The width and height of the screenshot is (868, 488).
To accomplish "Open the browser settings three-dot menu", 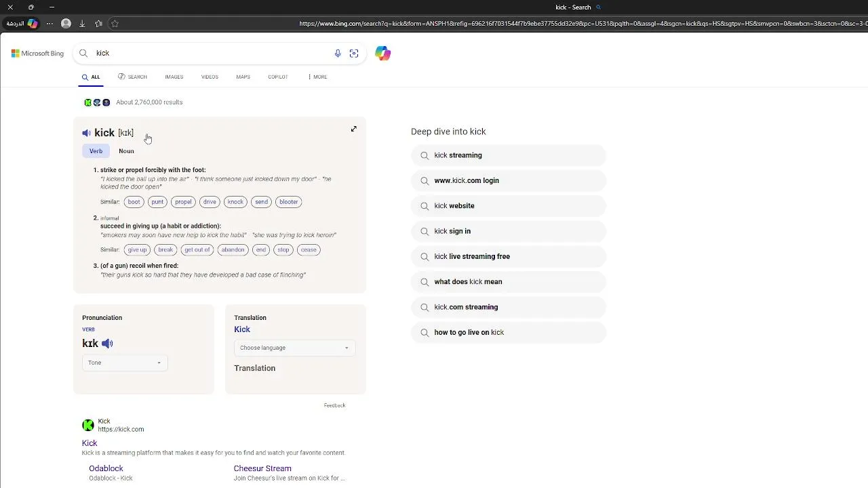I will click(x=50, y=23).
